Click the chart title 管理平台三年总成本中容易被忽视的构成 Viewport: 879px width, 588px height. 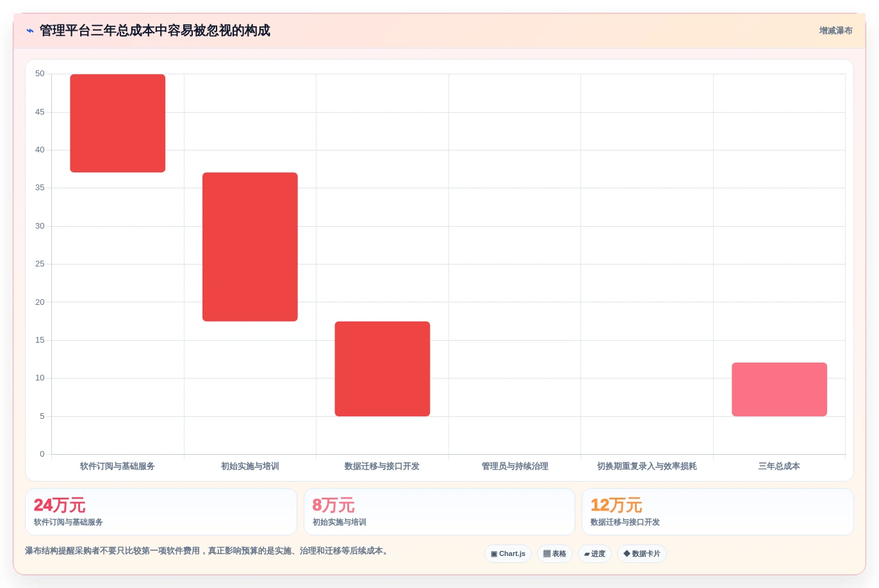coord(155,31)
